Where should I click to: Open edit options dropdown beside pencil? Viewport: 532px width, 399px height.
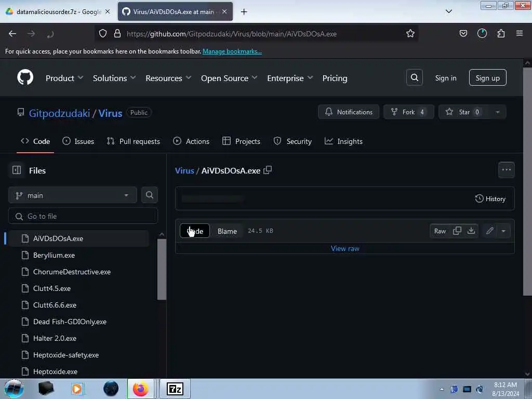click(503, 231)
